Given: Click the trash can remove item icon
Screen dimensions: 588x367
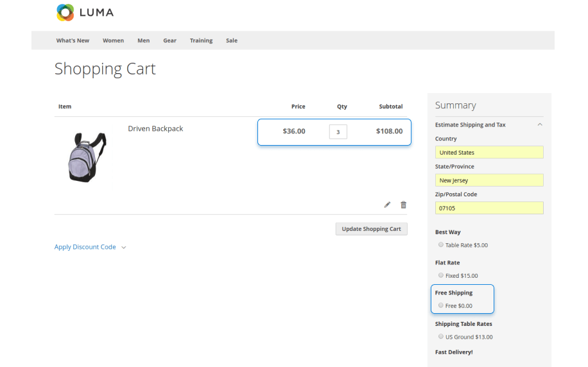Looking at the screenshot, I should [x=403, y=205].
